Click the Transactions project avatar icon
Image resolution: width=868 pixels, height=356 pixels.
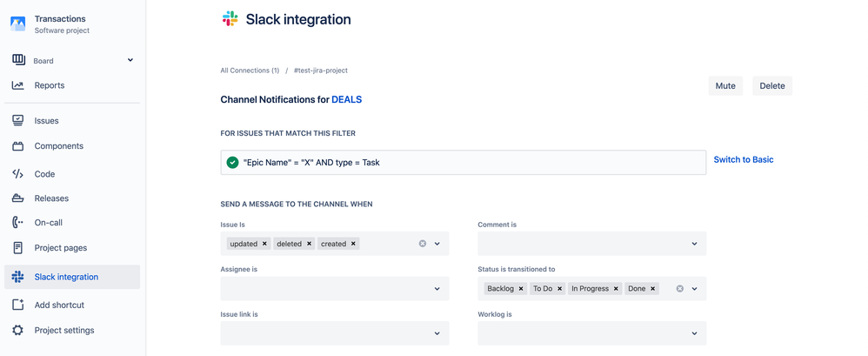coord(17,24)
